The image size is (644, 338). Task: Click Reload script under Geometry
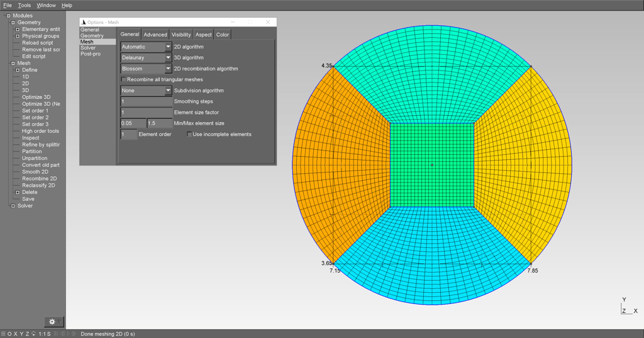[38, 43]
